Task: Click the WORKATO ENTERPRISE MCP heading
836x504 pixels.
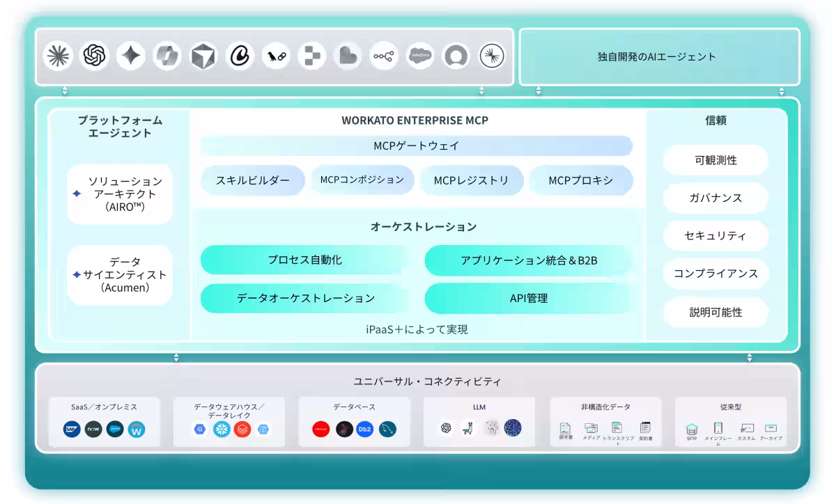Action: coord(415,120)
